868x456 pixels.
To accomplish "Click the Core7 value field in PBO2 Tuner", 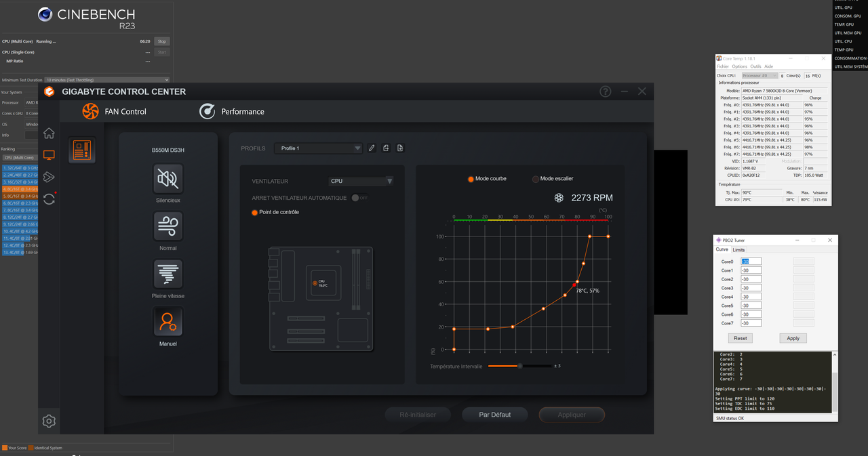I will [x=751, y=323].
